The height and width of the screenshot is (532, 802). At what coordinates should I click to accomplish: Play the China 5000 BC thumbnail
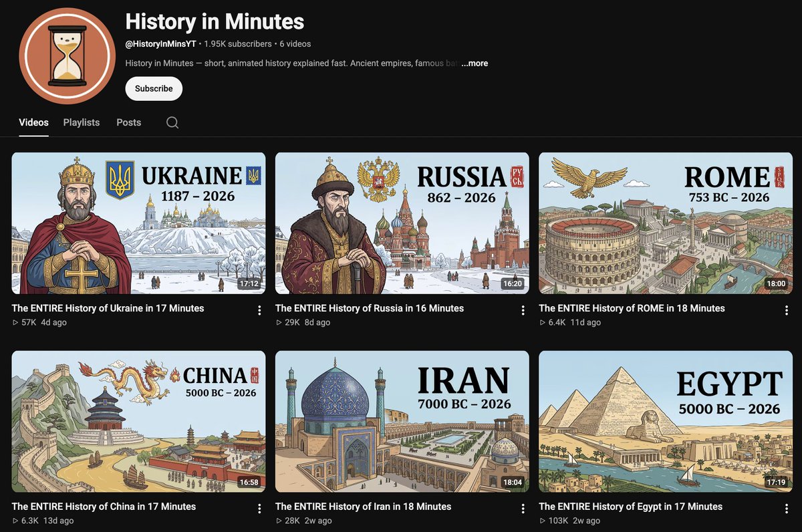click(x=138, y=422)
